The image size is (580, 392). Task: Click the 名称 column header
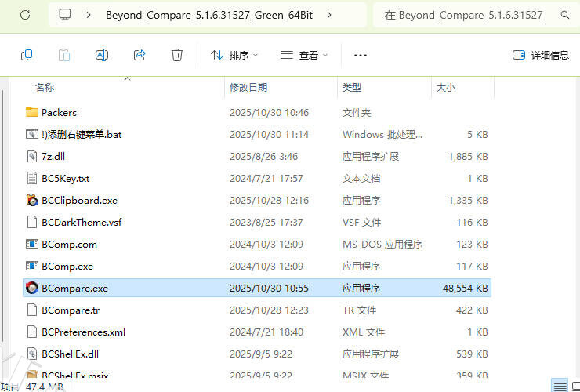tap(45, 87)
